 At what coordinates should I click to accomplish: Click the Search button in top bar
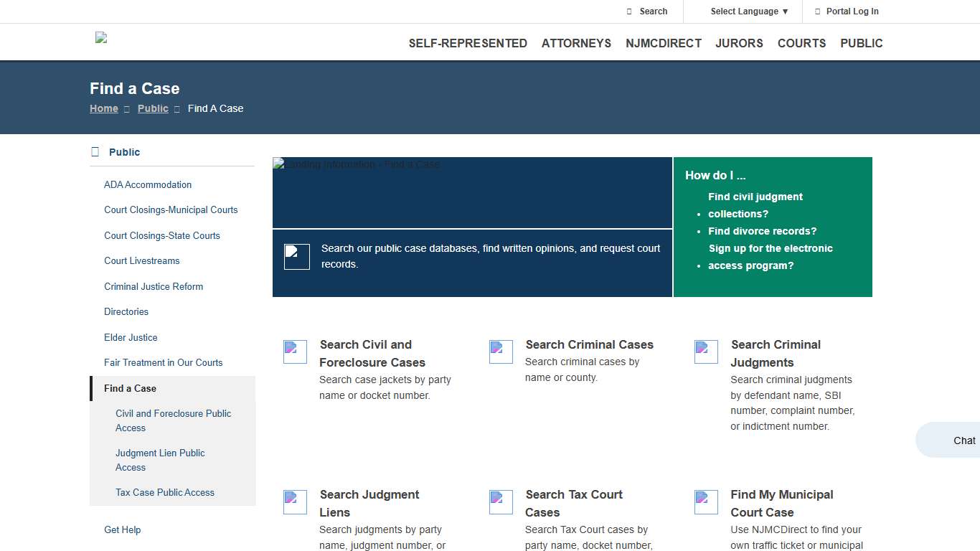(653, 11)
